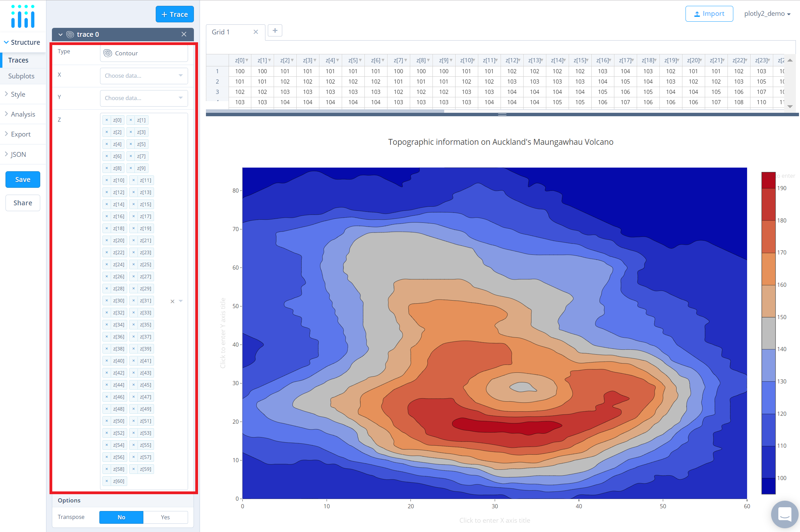Image resolution: width=800 pixels, height=532 pixels.
Task: Click the Plotly logo icon top left
Action: tap(22, 16)
